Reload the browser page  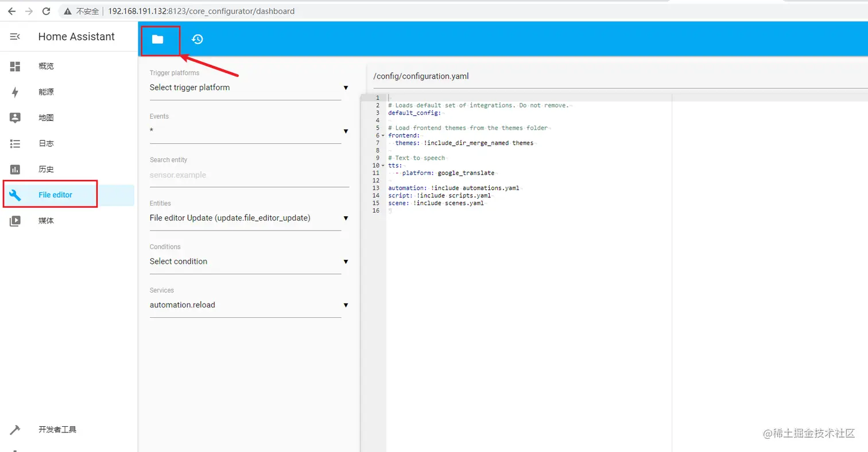pos(46,11)
